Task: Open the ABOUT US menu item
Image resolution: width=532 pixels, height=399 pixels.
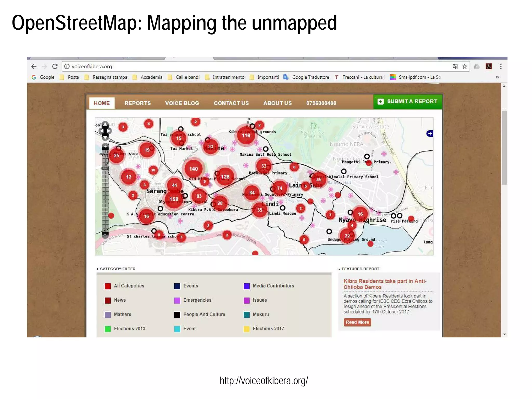Action: (277, 103)
